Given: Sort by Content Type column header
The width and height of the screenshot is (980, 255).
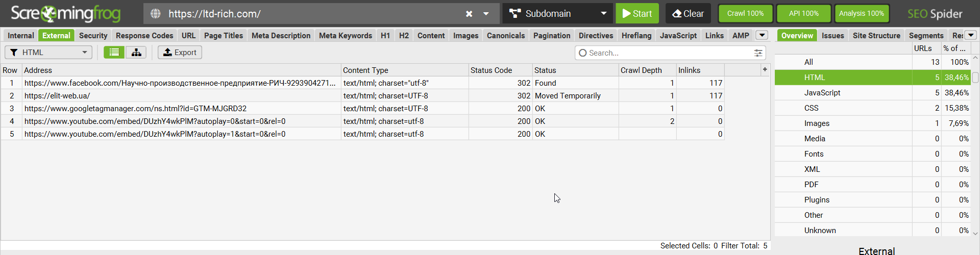Looking at the screenshot, I should pos(405,70).
